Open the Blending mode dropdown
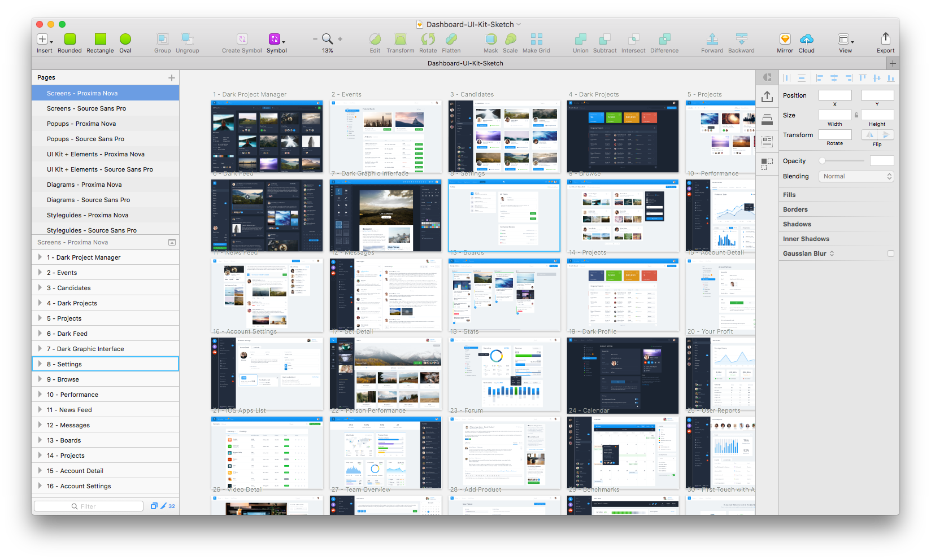The image size is (931, 560). point(856,176)
